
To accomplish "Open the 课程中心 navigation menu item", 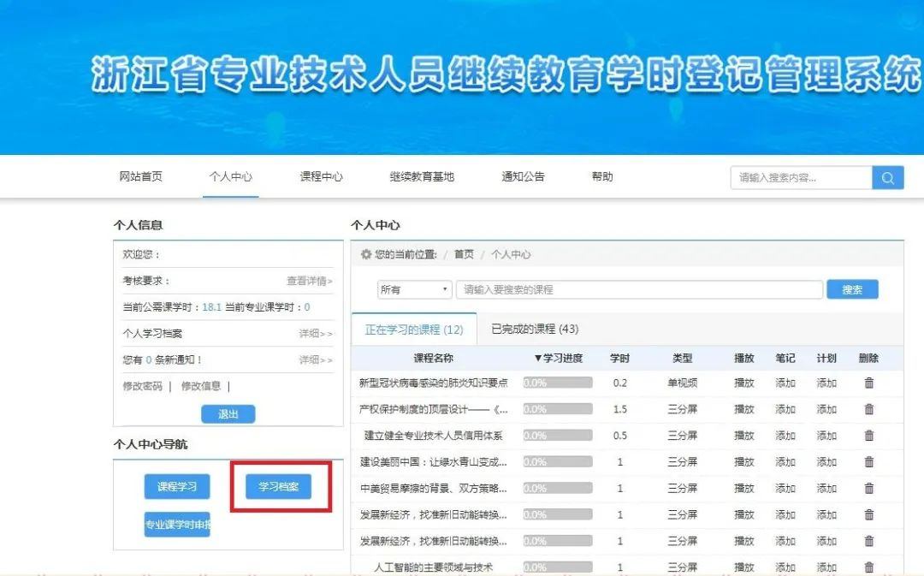I will pos(321,177).
